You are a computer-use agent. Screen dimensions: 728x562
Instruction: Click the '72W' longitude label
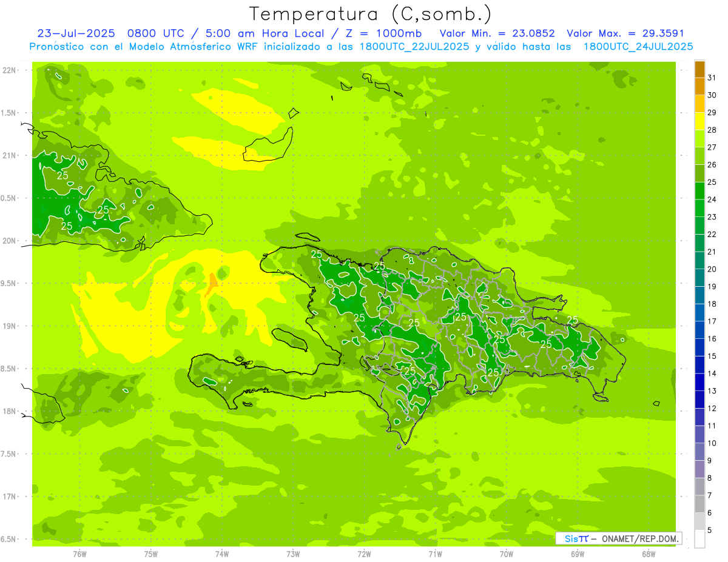(364, 554)
